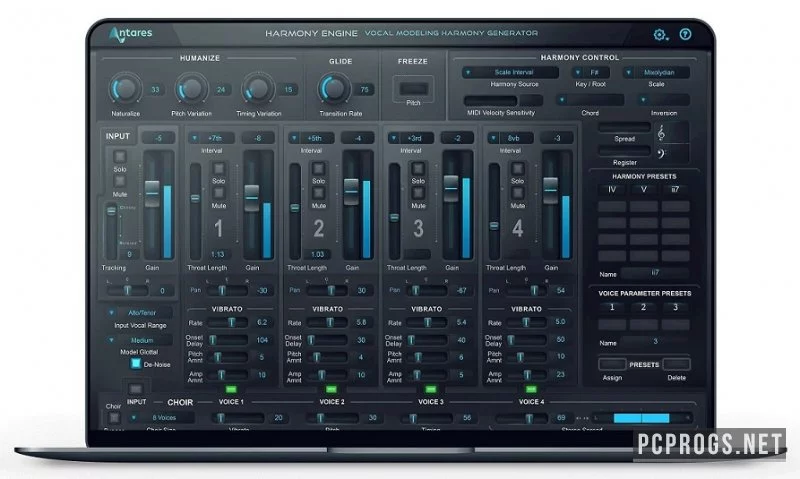Mute harmony voice 3
The width and height of the screenshot is (800, 479).
tap(418, 193)
